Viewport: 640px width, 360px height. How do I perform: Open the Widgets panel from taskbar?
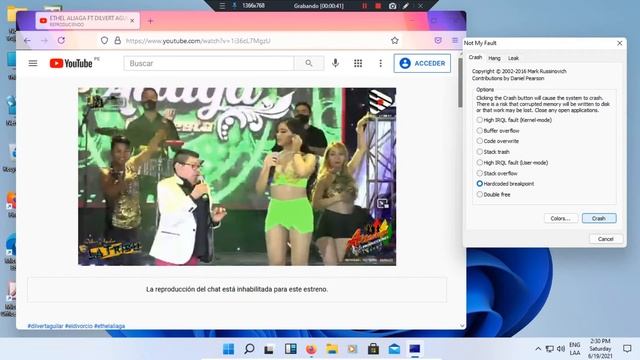pyautogui.click(x=291, y=349)
